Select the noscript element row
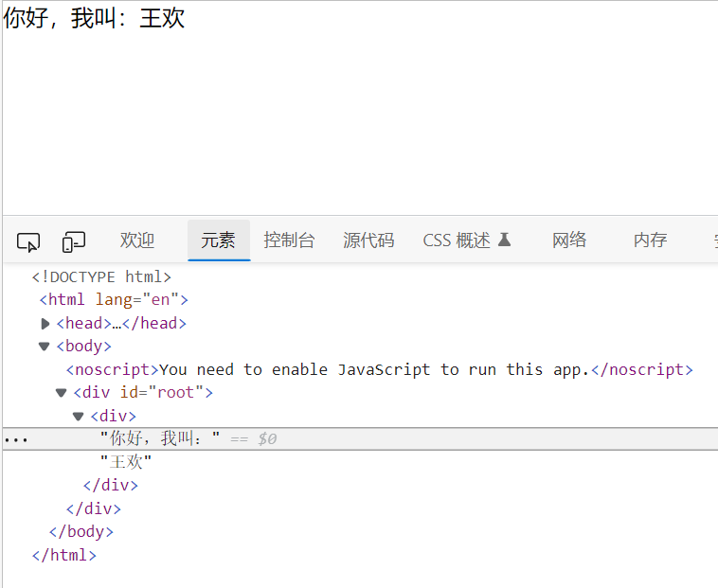718x588 pixels. click(x=380, y=369)
